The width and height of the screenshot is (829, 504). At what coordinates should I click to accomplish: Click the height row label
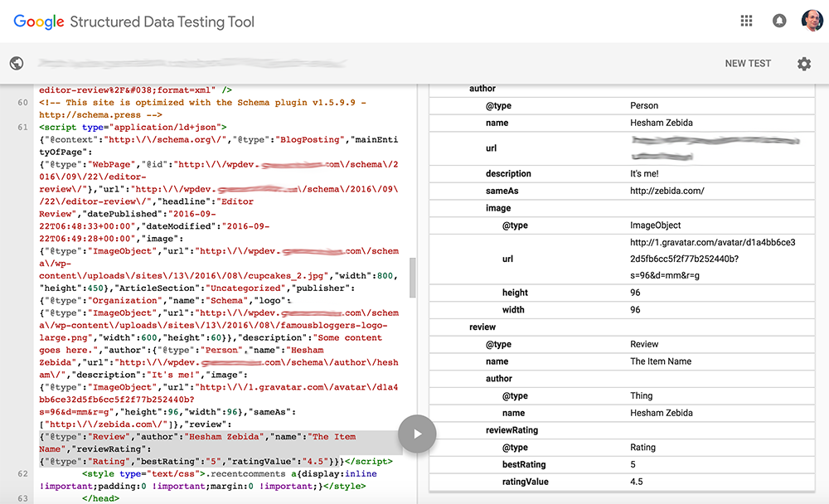(x=515, y=293)
